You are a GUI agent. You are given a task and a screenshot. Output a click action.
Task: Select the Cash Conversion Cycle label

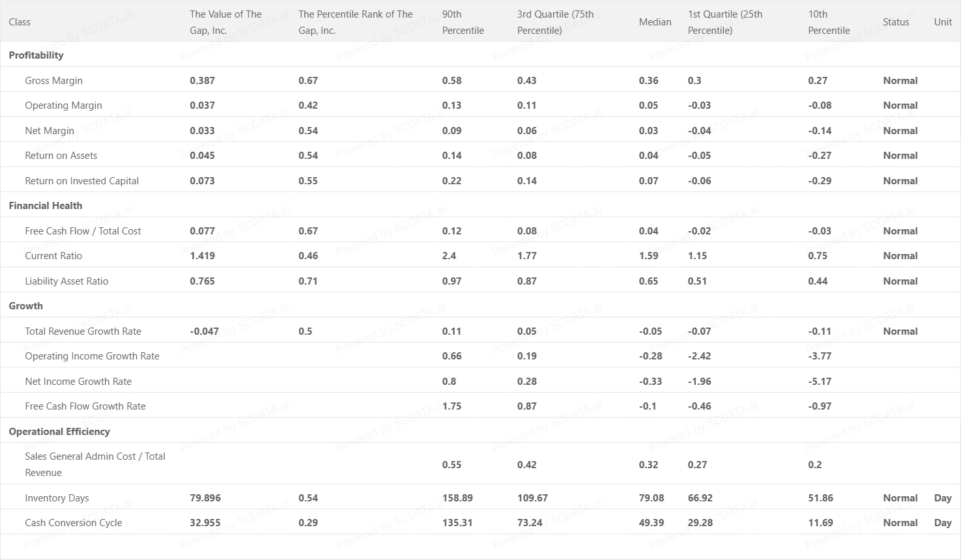click(x=74, y=523)
